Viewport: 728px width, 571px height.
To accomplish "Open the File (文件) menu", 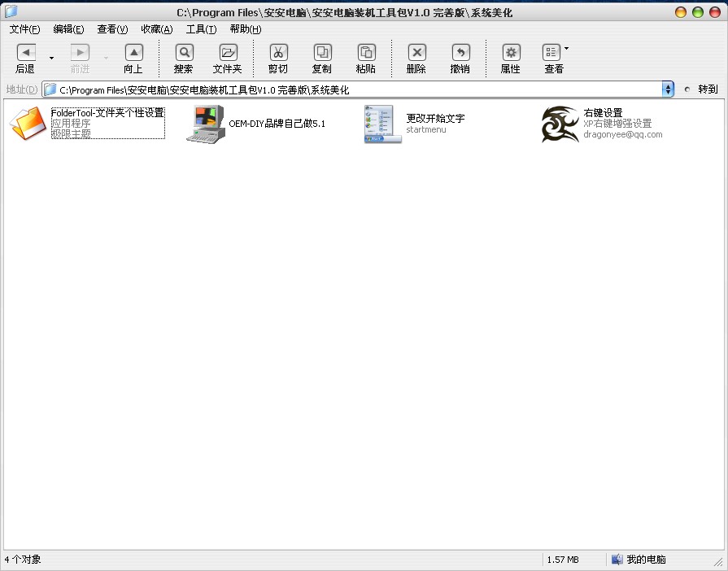I will (24, 29).
